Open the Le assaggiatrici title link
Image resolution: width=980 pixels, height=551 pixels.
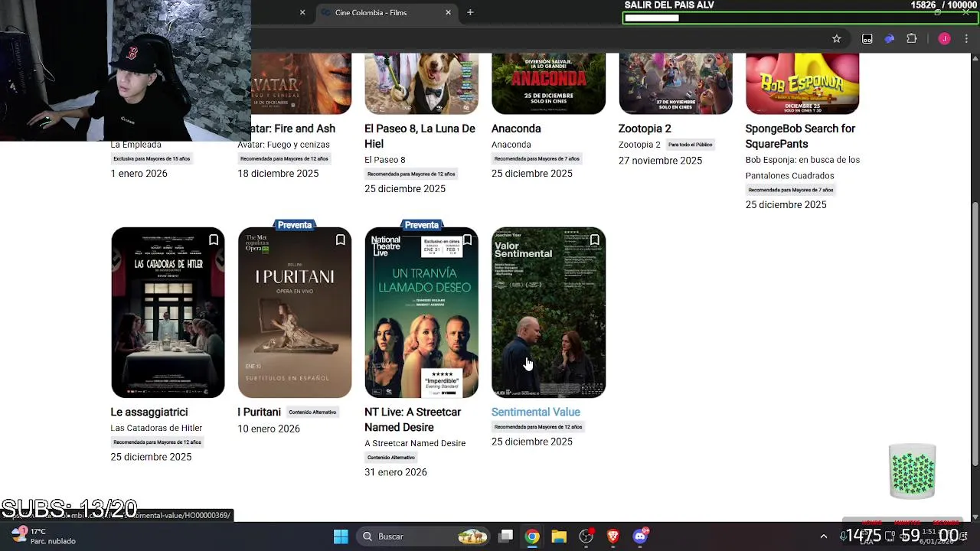pyautogui.click(x=149, y=412)
